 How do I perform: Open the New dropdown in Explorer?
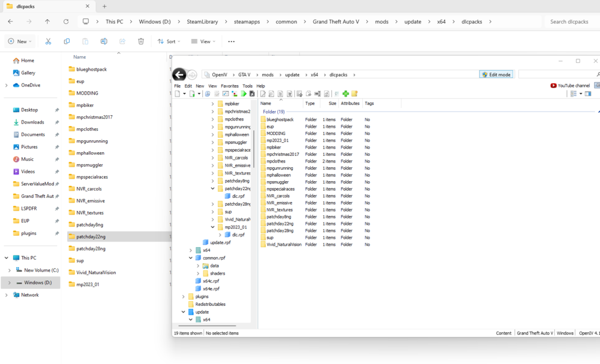[20, 41]
